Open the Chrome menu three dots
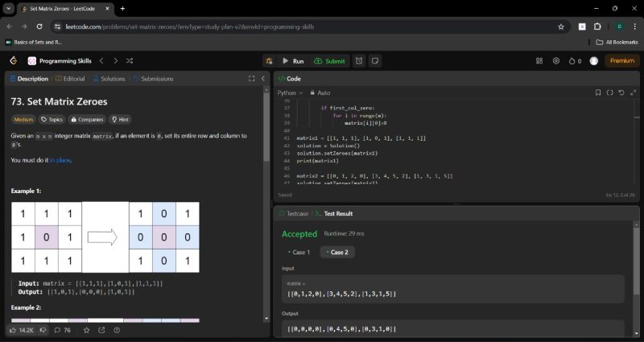This screenshot has width=644, height=342. pyautogui.click(x=634, y=27)
